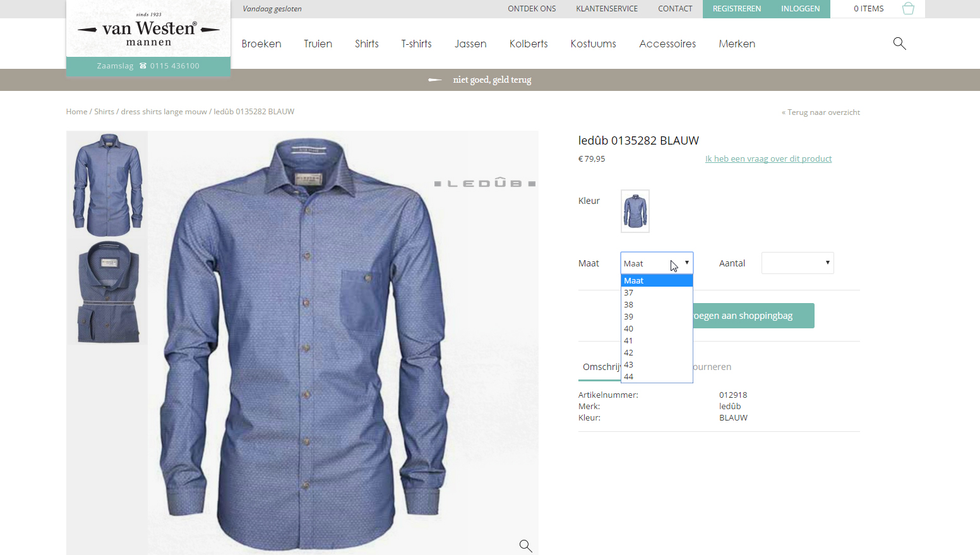Screen dimensions: 980x555
Task: Open the Aantal quantity dropdown
Action: pos(798,263)
